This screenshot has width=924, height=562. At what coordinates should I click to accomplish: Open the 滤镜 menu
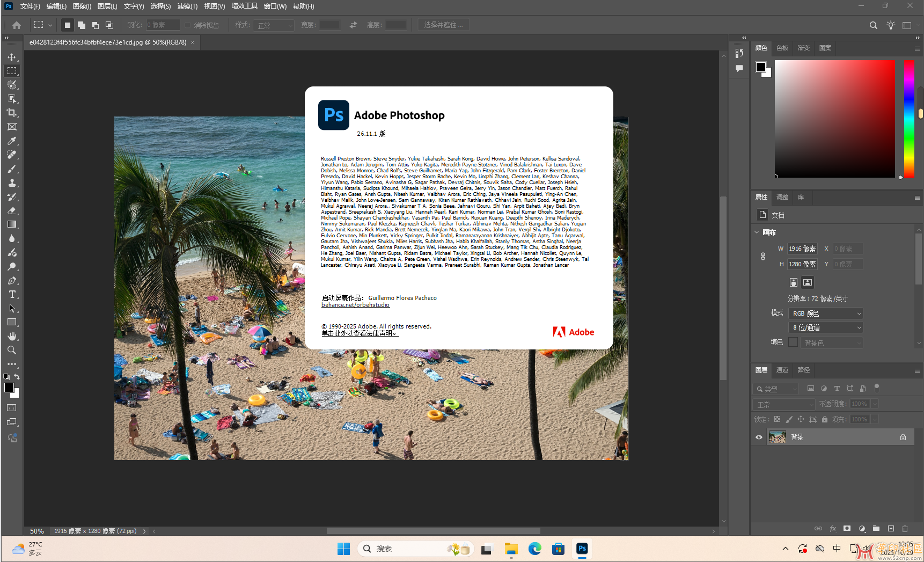187,6
